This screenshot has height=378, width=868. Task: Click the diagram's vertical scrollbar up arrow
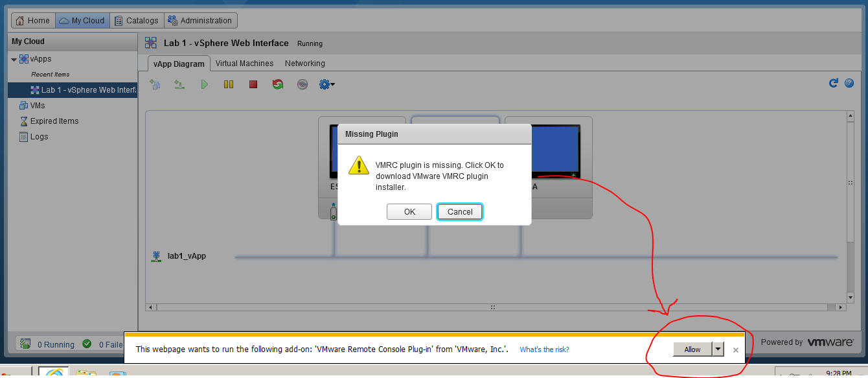coord(851,116)
